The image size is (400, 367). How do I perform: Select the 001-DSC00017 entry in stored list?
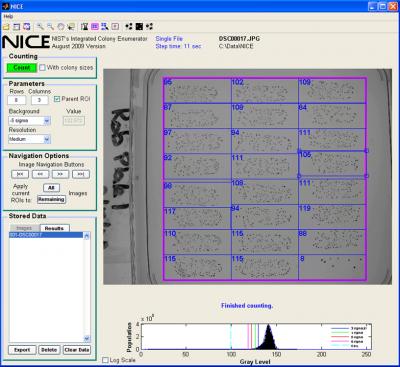pos(46,235)
